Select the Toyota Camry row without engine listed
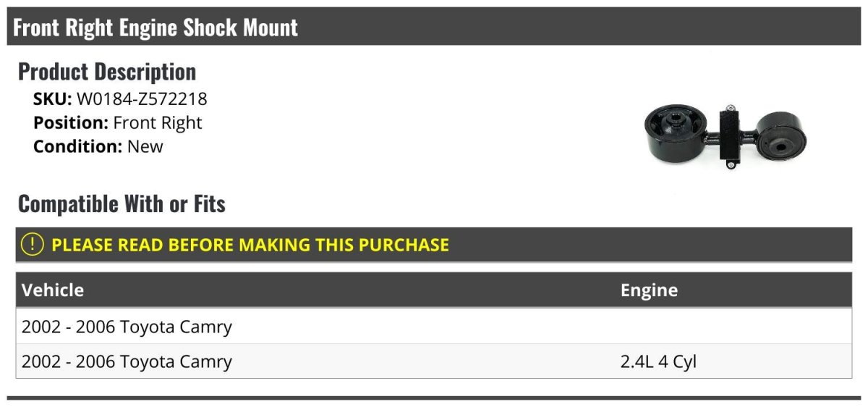The width and height of the screenshot is (868, 407). 127,327
